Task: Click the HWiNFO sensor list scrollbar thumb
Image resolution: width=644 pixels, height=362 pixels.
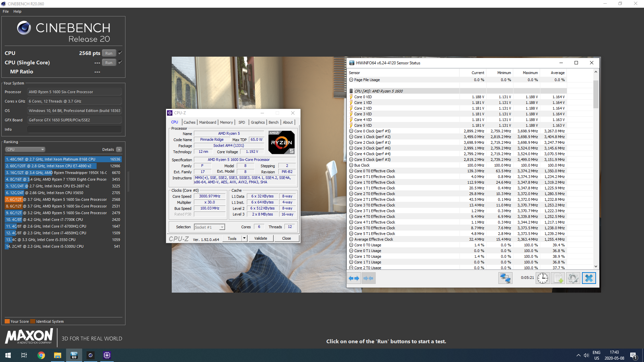Action: pos(596,94)
